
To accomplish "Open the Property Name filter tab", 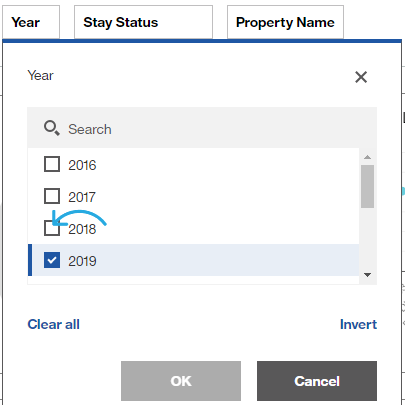I will tap(285, 22).
